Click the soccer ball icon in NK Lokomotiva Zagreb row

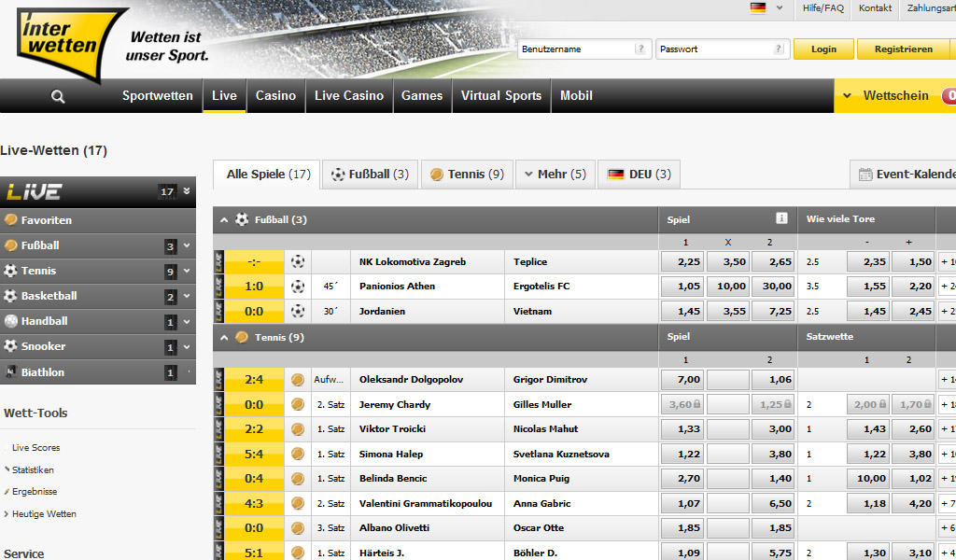tap(298, 262)
